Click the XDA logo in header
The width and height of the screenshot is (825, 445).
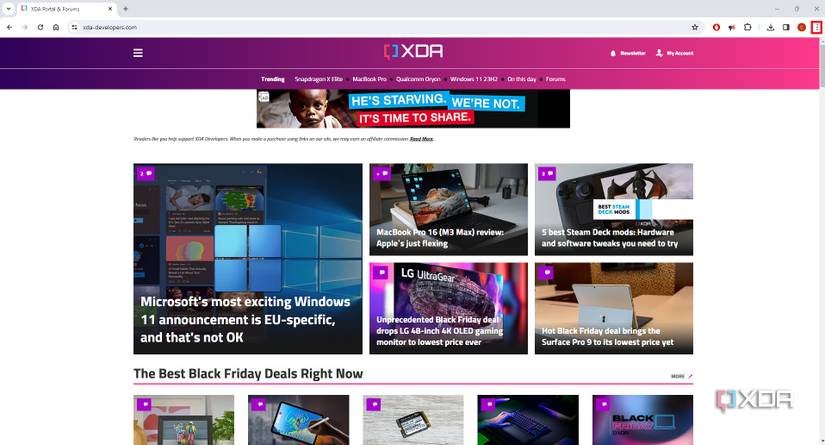(x=413, y=52)
